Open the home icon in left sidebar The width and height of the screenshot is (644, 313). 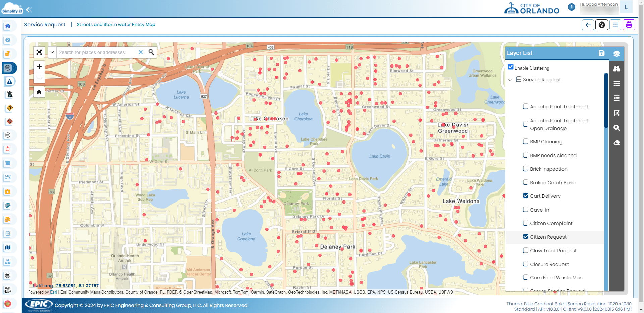coord(8,26)
